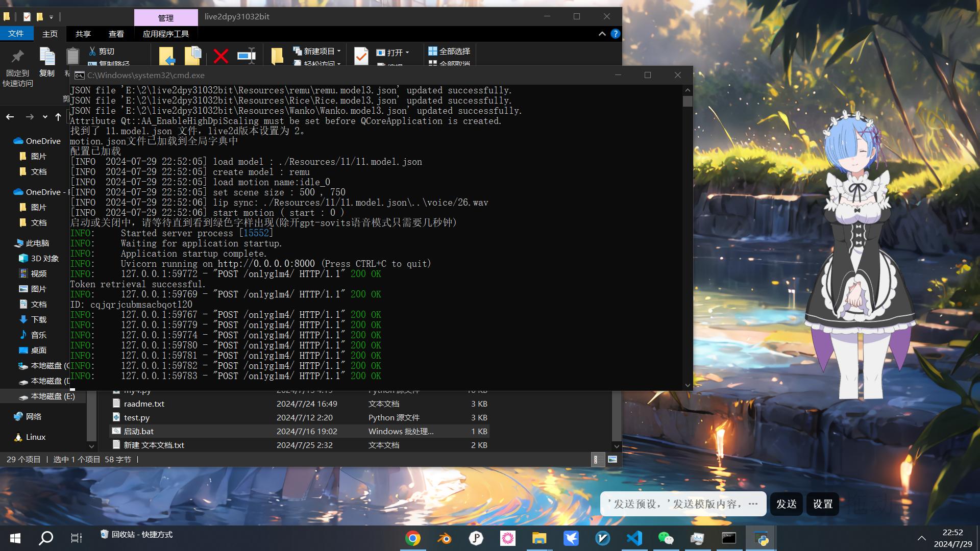Switch to Share (共享) ribbon tab

[x=83, y=34]
